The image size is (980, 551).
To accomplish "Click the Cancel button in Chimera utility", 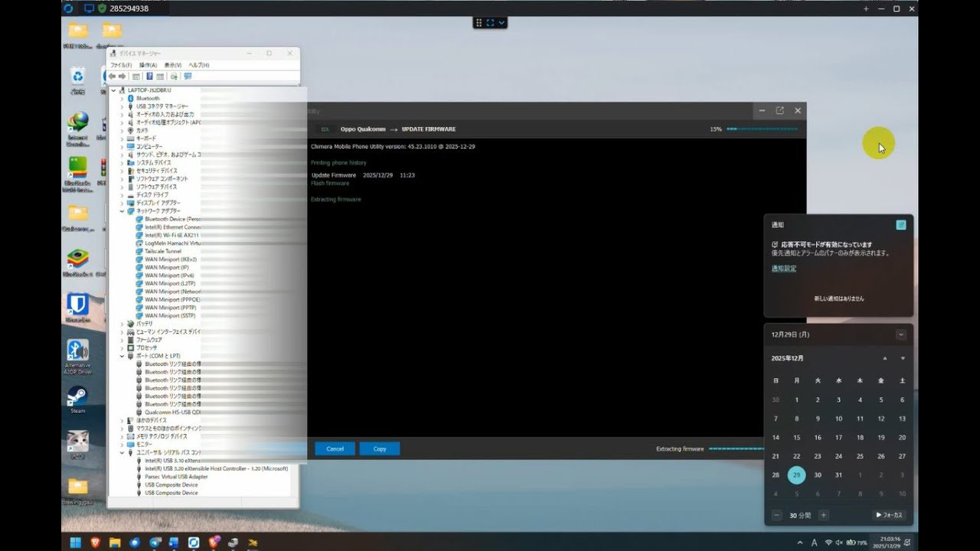I will [x=335, y=448].
